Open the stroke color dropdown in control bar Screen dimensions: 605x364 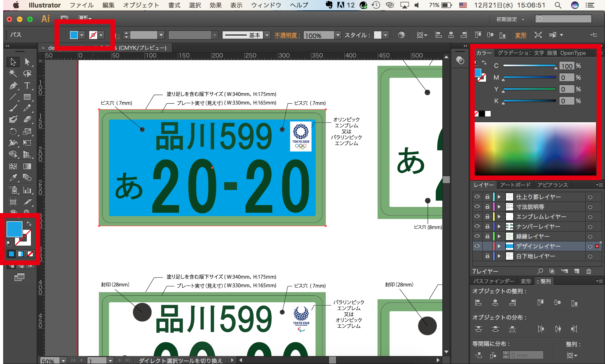click(101, 35)
